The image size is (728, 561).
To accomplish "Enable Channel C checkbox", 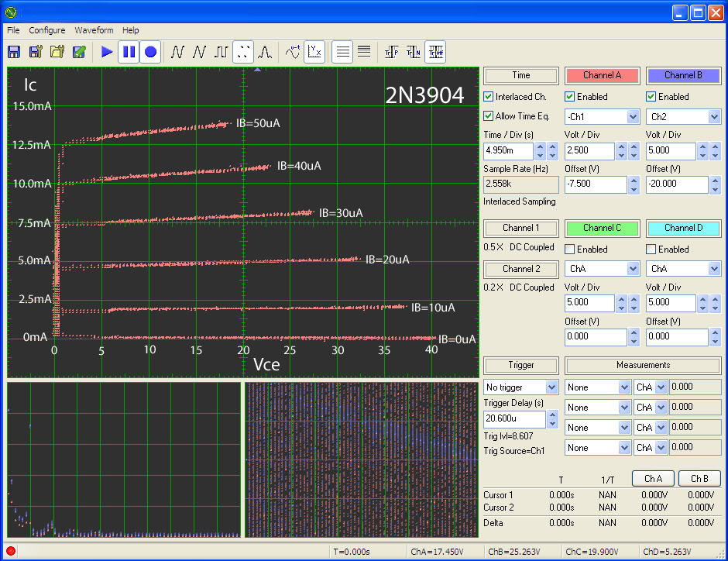I will 570,250.
